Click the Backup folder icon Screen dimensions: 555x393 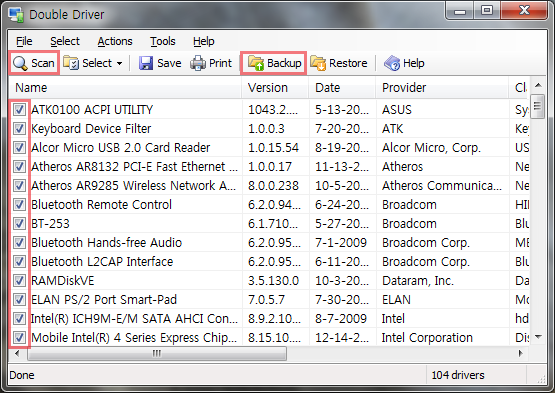tap(256, 63)
